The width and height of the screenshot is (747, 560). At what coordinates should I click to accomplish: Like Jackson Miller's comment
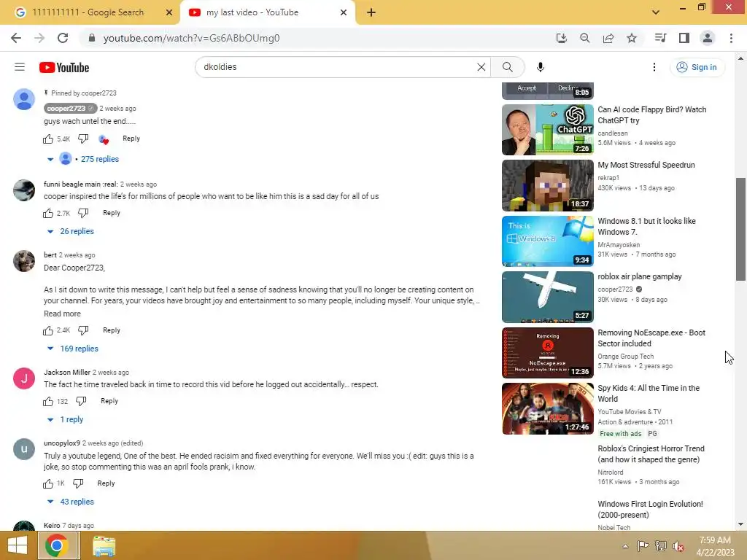coord(48,401)
